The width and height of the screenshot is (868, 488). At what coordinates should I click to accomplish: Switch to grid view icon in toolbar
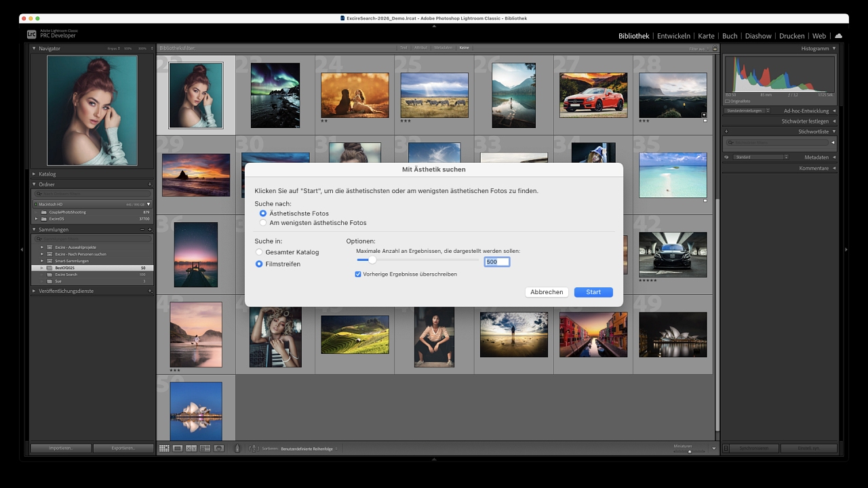point(164,449)
